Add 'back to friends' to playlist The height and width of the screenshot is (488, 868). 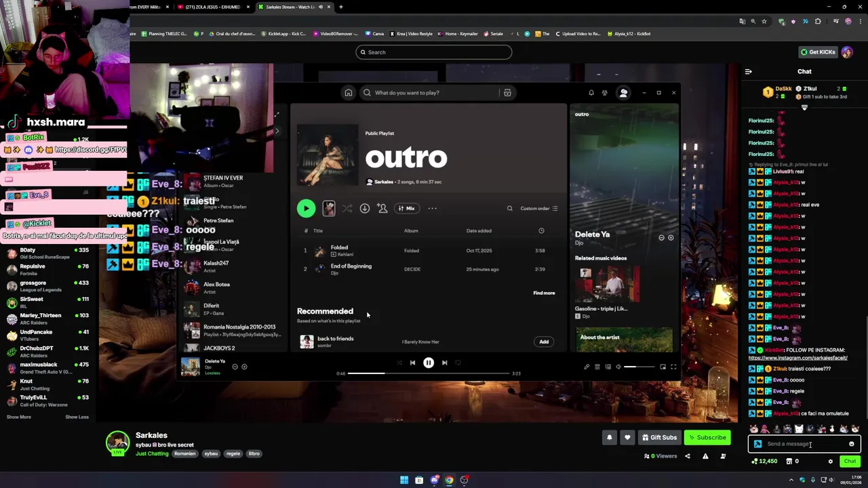click(x=544, y=342)
